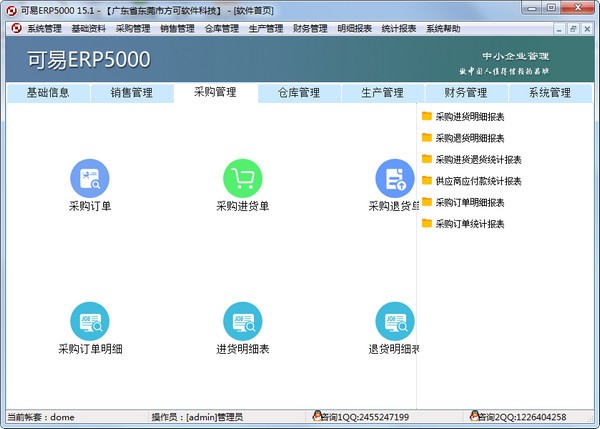Close the inner 软件首页 child window
Screen dimensions: 600x429
tap(587, 29)
